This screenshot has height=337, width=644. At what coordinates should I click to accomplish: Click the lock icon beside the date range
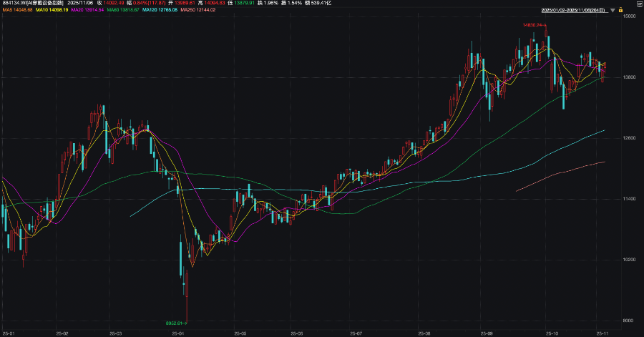(621, 11)
